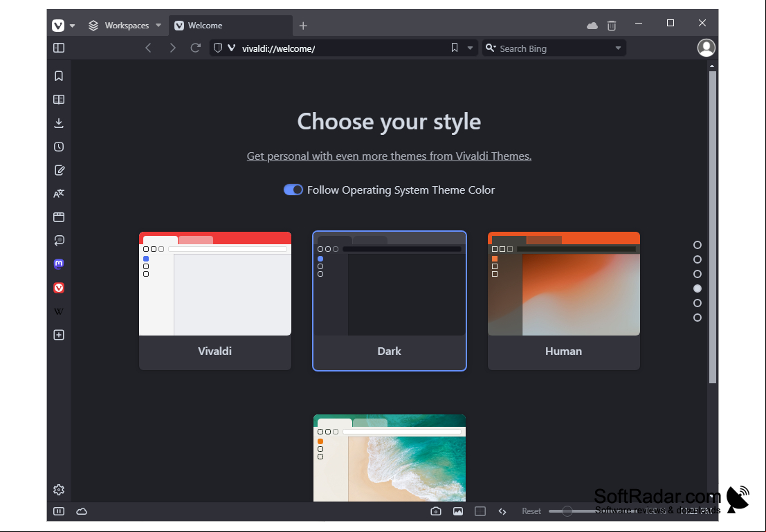Open the tracker blocker shield
This screenshot has height=532, width=766.
coord(218,48)
